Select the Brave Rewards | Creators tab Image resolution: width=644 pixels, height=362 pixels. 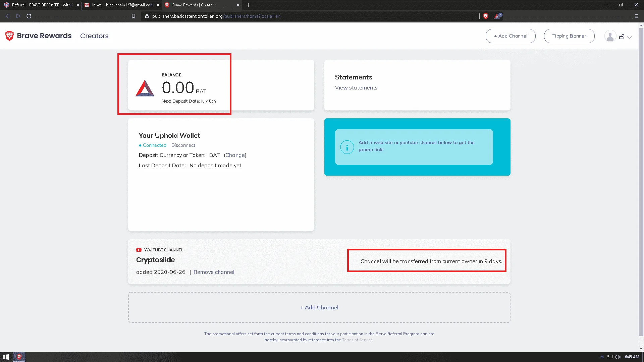point(202,5)
